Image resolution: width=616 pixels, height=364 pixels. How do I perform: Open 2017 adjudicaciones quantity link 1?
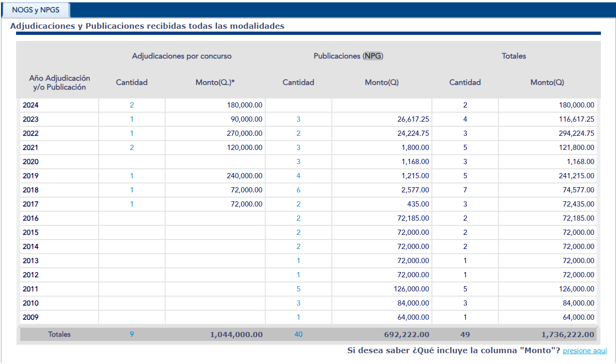pyautogui.click(x=132, y=204)
